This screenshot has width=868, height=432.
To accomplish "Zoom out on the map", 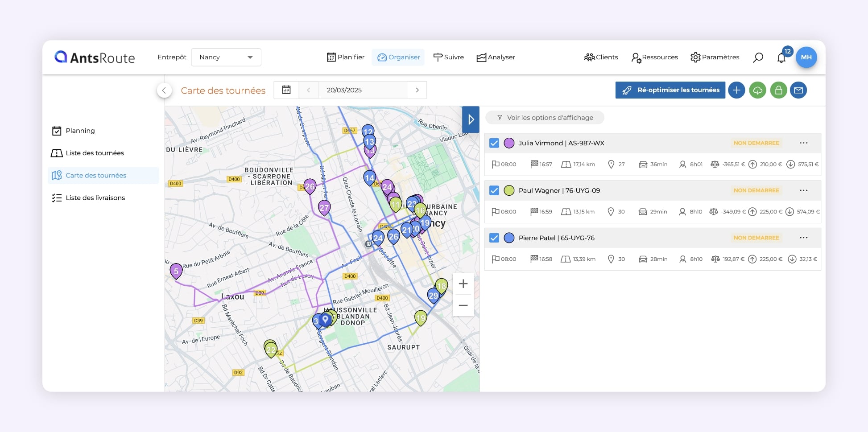I will coord(463,306).
